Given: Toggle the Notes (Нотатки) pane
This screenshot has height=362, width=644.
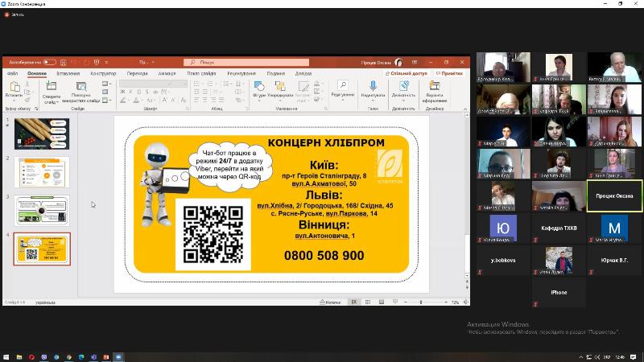Looking at the screenshot, I should tap(329, 302).
